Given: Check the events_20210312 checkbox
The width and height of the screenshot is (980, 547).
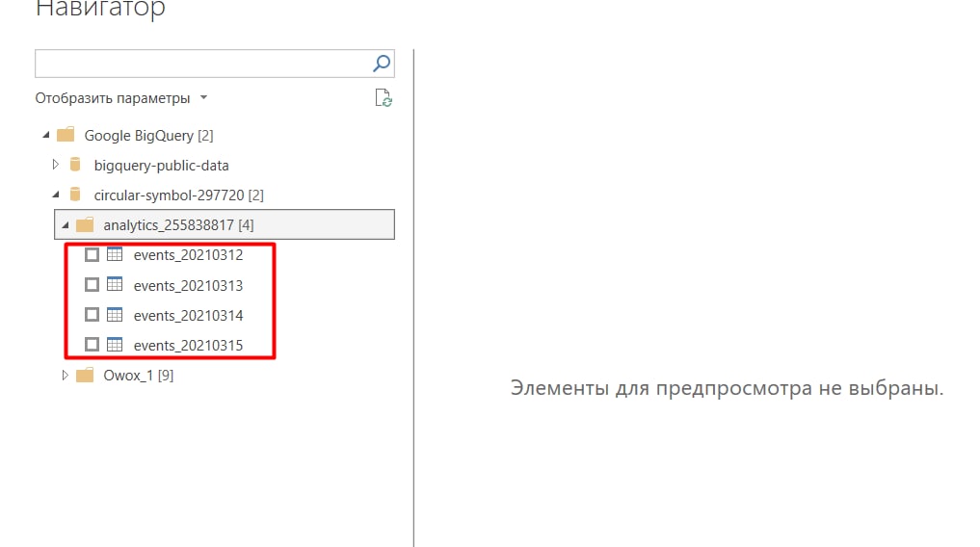Looking at the screenshot, I should click(92, 255).
